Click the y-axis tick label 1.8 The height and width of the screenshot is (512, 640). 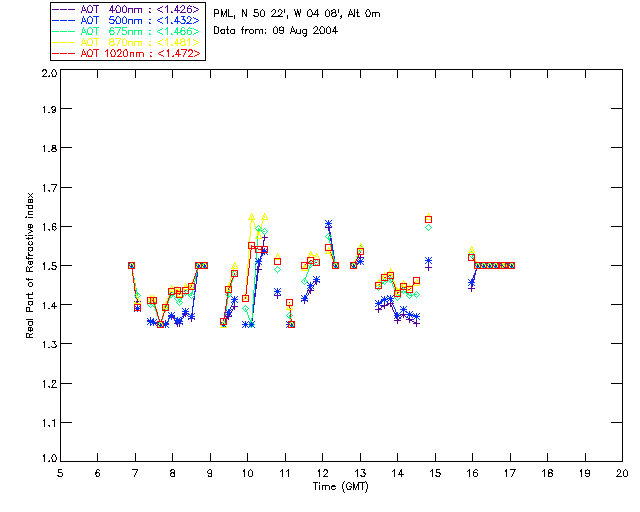[x=49, y=148]
